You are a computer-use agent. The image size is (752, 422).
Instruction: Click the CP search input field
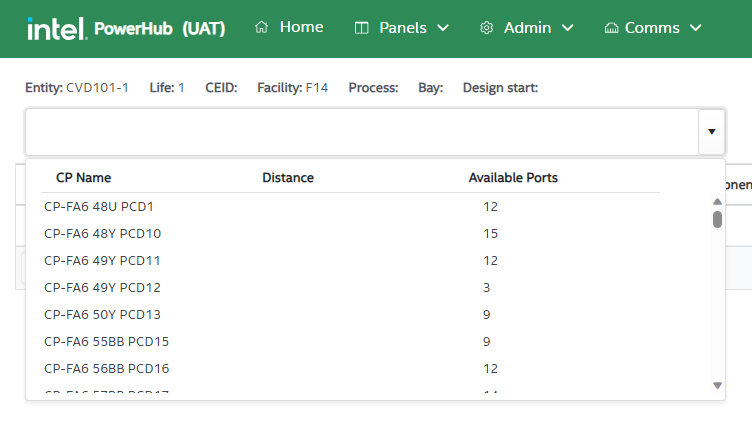click(360, 132)
